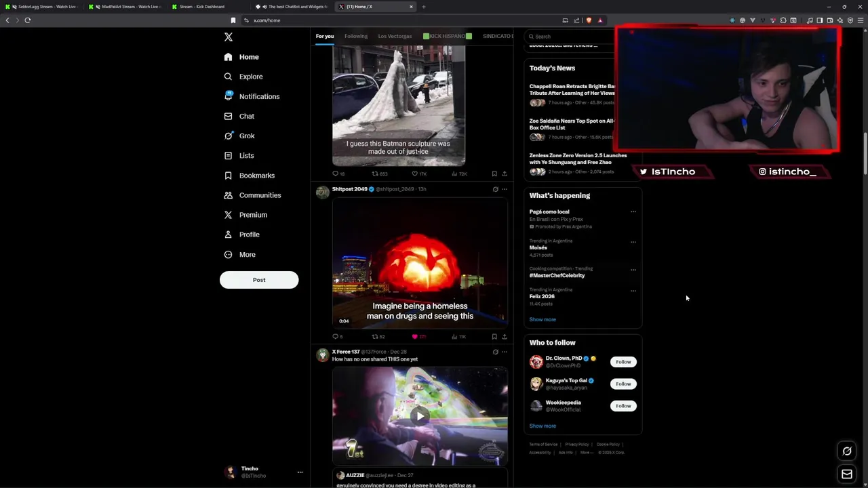The image size is (868, 488).
Task: Open options for Pagá como local promo
Action: 633,211
